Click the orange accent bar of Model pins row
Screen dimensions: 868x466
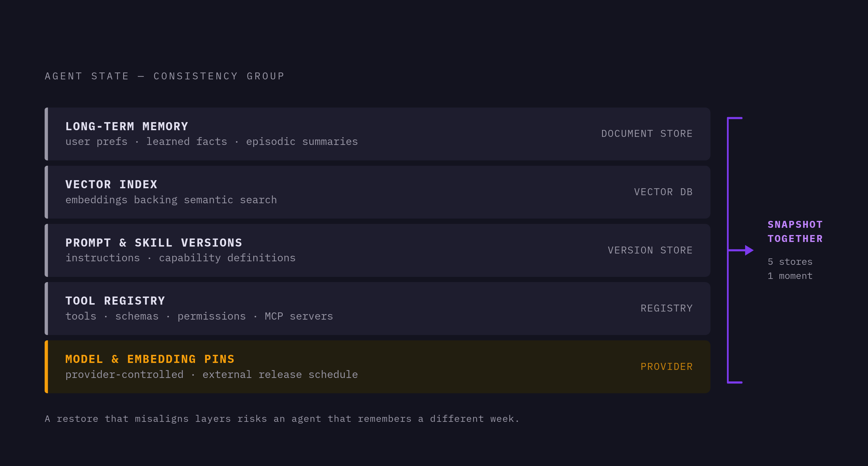46,367
